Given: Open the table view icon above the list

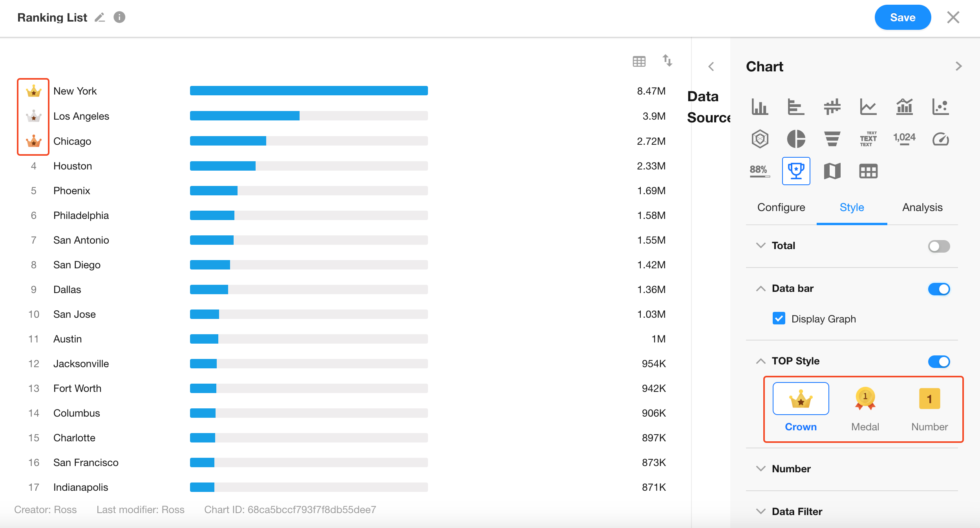Looking at the screenshot, I should (639, 61).
